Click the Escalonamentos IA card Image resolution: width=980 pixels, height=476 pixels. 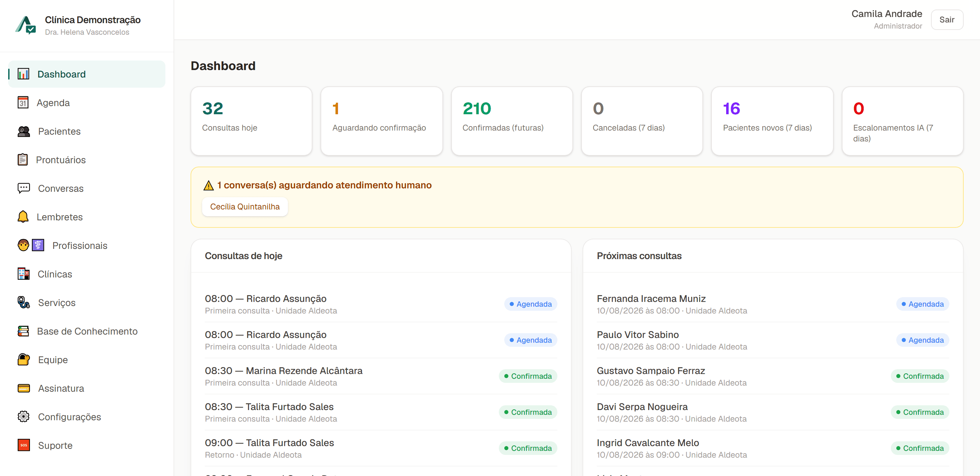pos(902,121)
